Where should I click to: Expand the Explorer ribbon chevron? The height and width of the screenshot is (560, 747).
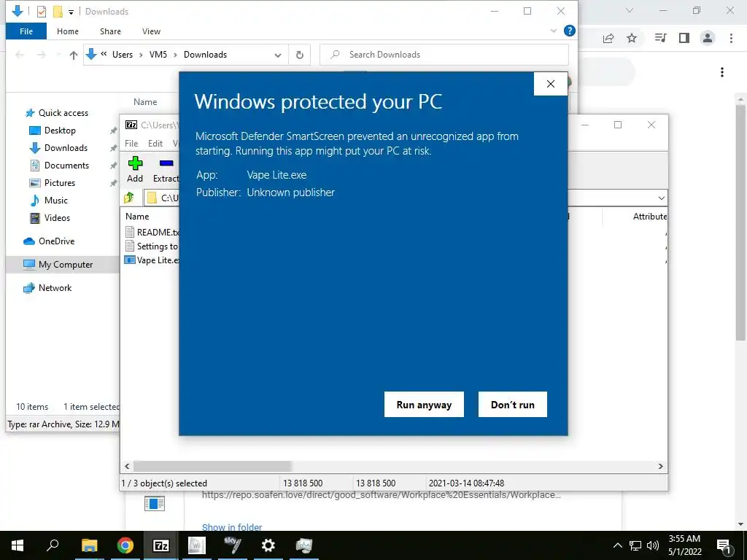click(554, 31)
